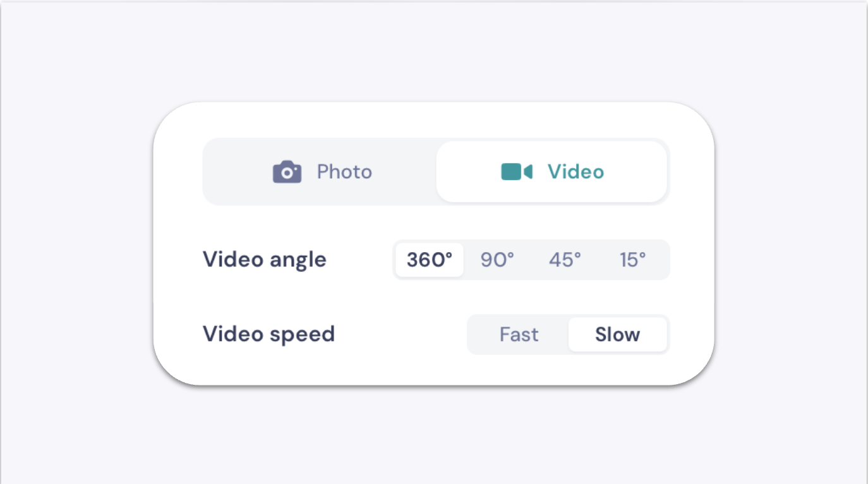Toggle the Fast speed option
The height and width of the screenshot is (484, 868).
click(519, 334)
